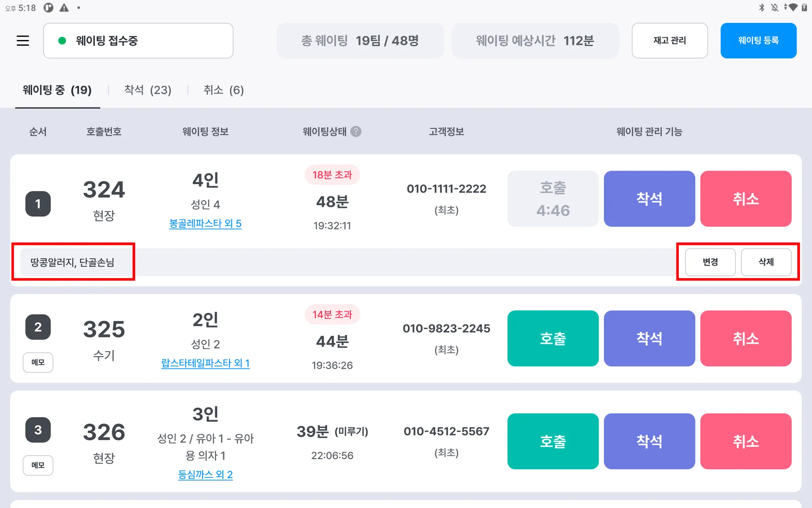
Task: Open the 봉골레파스타 외 5 order link
Action: click(x=205, y=223)
